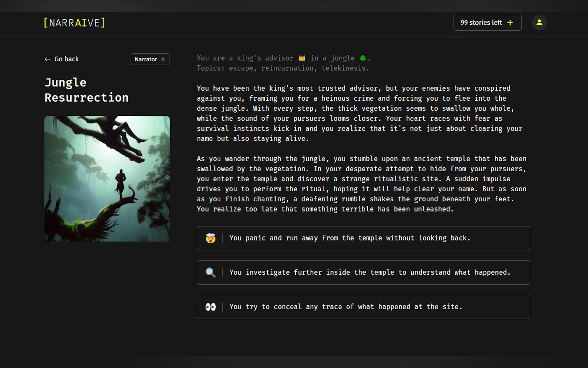Choose panic and run away option

[x=350, y=238]
